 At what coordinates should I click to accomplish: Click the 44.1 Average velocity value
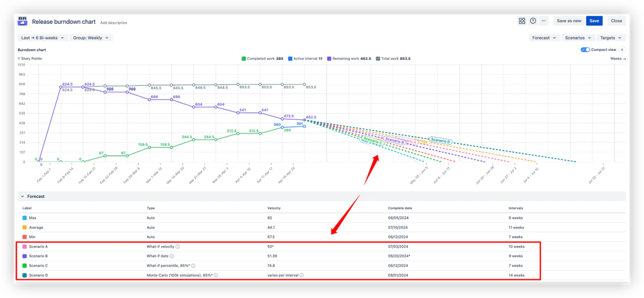[x=270, y=227]
